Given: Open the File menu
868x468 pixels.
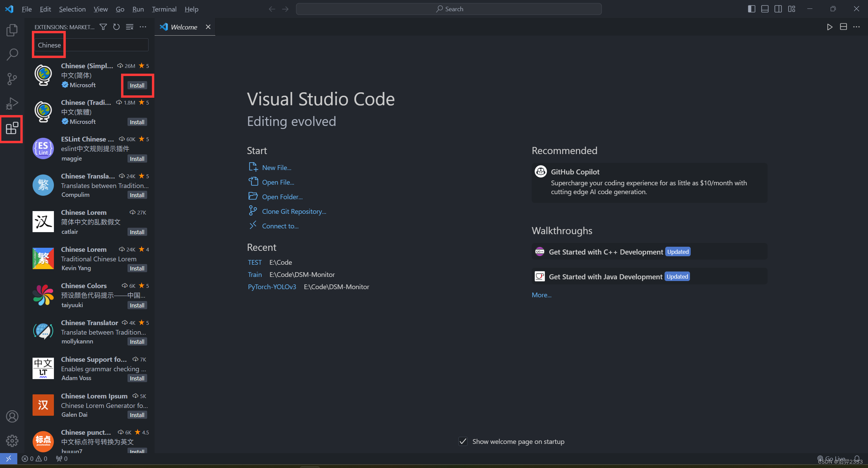Looking at the screenshot, I should point(26,9).
